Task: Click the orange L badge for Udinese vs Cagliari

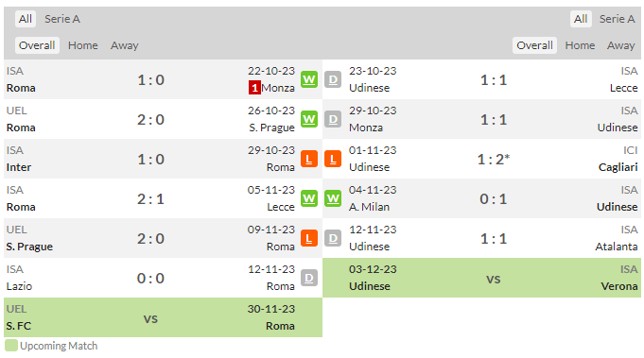Action: click(333, 159)
